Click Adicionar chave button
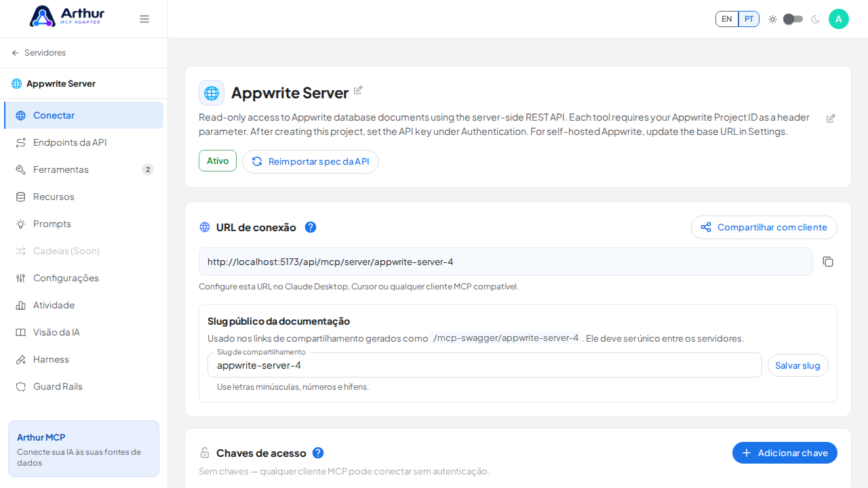The width and height of the screenshot is (868, 488). tap(785, 453)
